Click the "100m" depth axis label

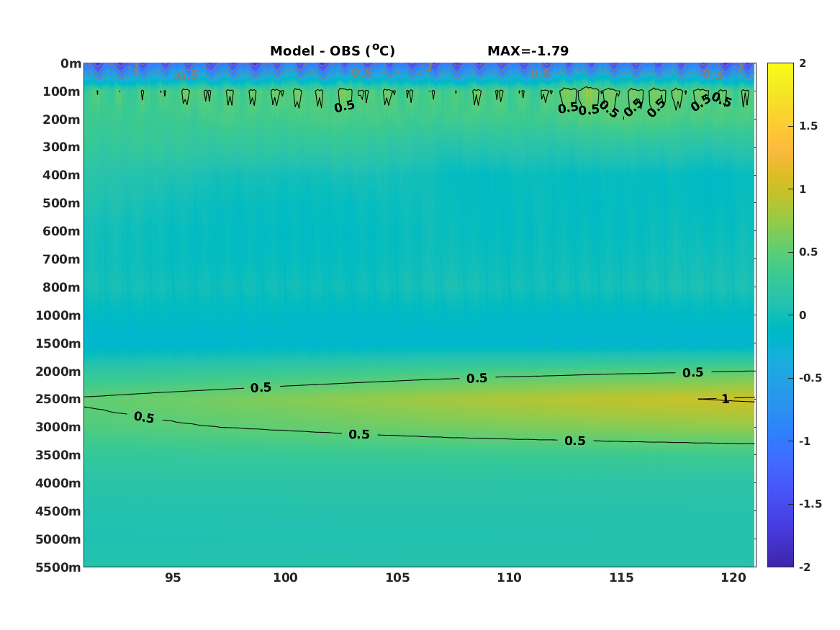tap(62, 91)
